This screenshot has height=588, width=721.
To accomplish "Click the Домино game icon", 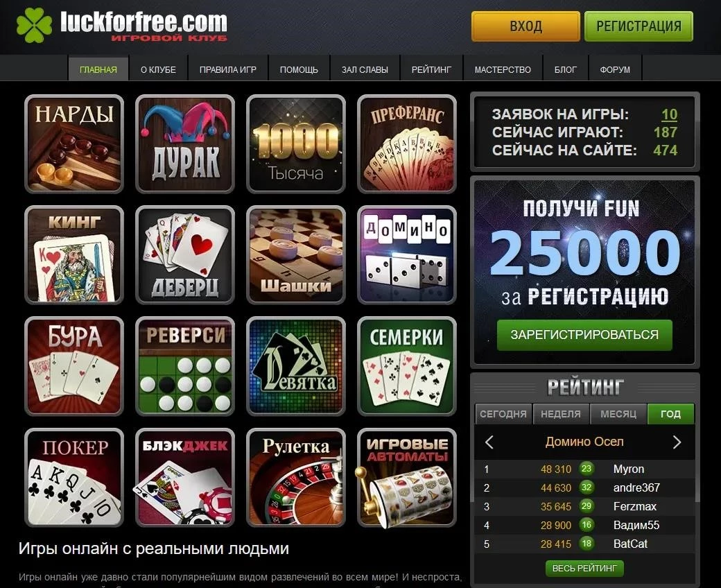I will pos(406,255).
